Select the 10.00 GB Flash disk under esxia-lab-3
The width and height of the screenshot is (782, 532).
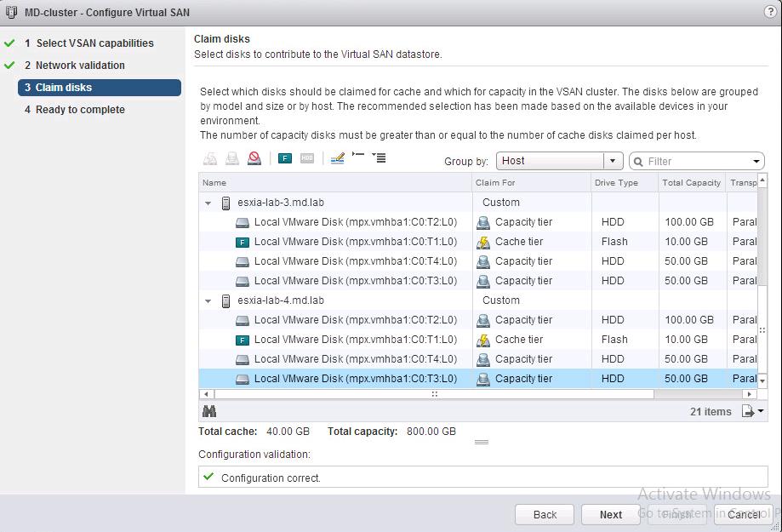(x=355, y=242)
